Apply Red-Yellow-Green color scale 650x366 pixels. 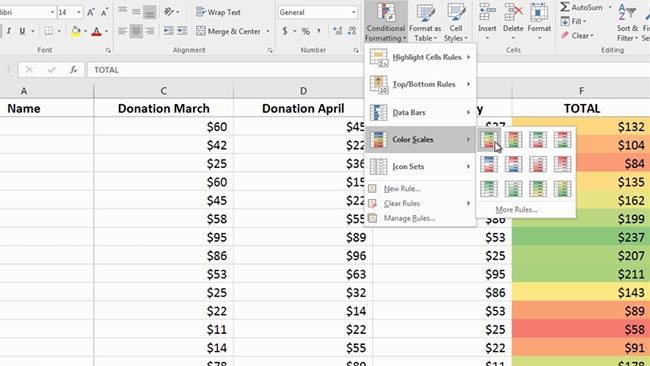point(514,140)
